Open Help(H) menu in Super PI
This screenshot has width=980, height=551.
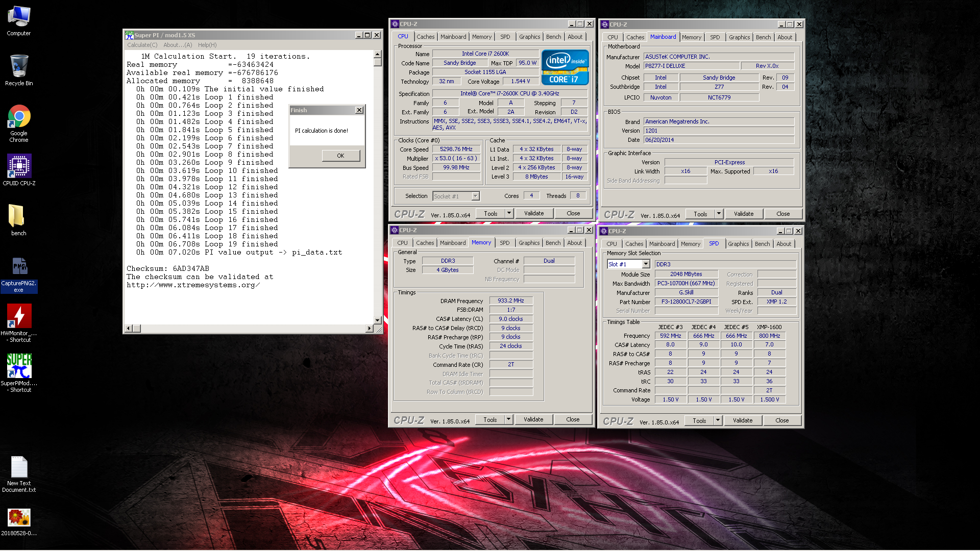pos(207,45)
